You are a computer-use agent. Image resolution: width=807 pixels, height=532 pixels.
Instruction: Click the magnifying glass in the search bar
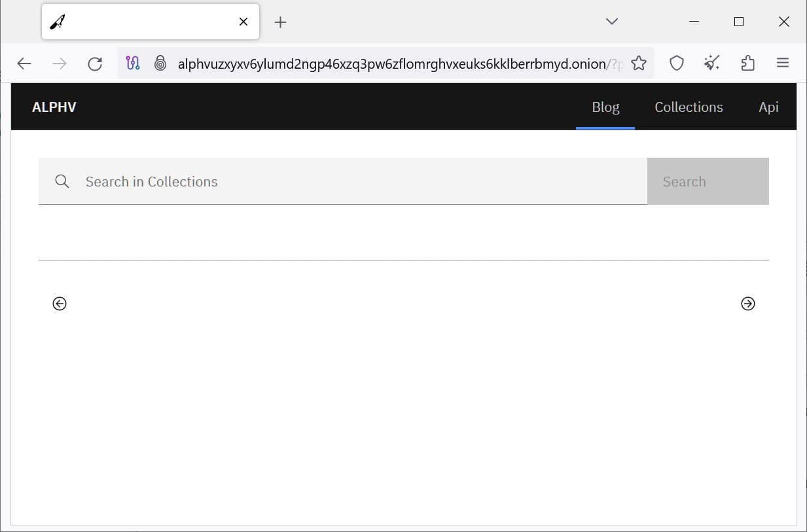tap(62, 181)
